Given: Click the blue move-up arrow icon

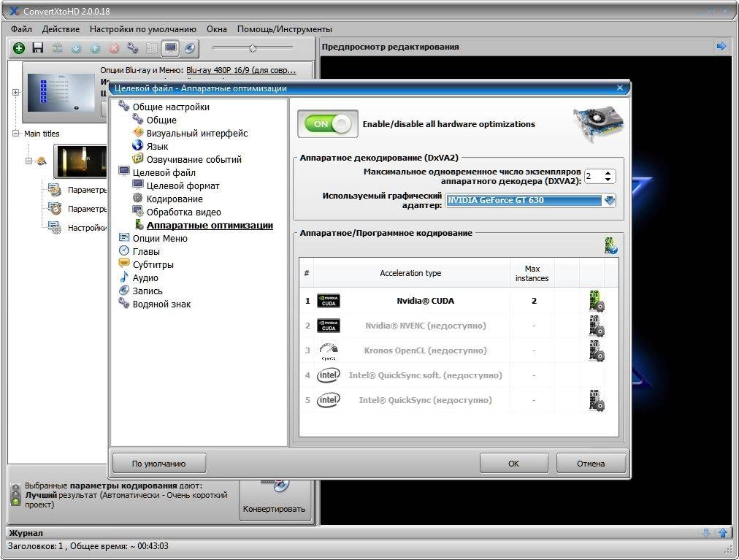Looking at the screenshot, I should coord(95,48).
